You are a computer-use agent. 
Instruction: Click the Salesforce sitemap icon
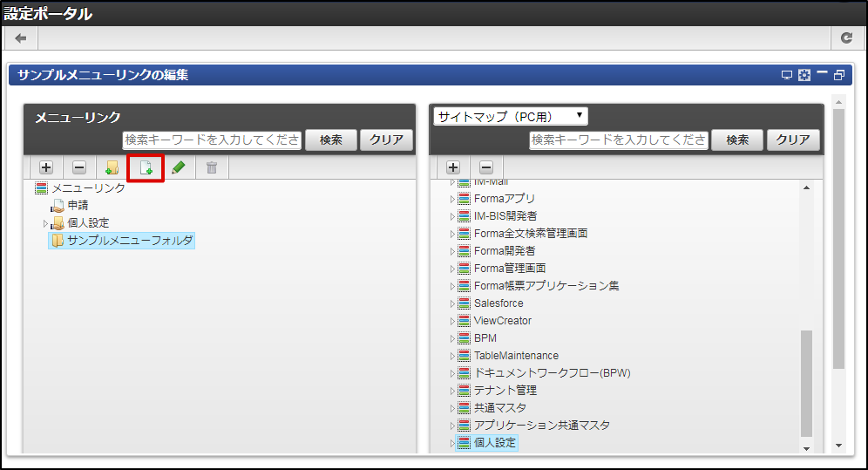[465, 303]
